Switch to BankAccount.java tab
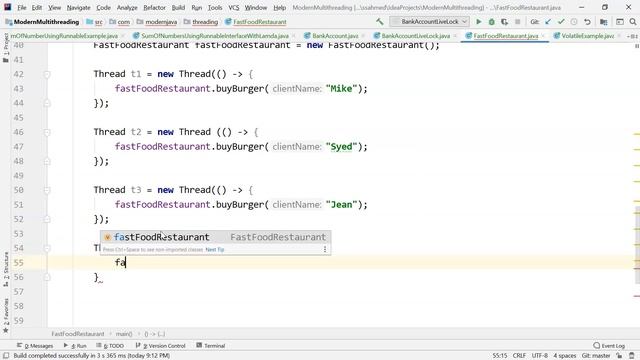The image size is (640, 360). click(x=335, y=36)
